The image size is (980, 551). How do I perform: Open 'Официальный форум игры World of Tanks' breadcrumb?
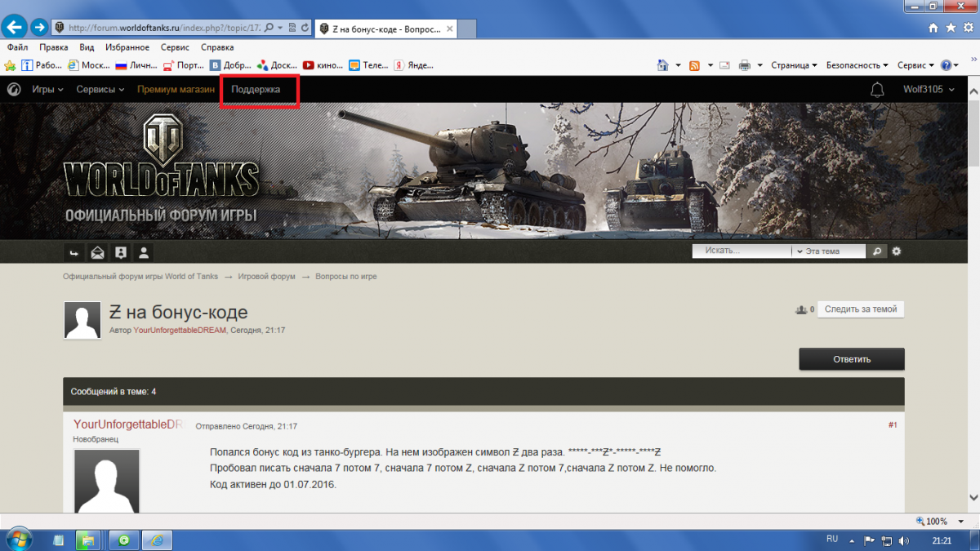click(x=140, y=277)
